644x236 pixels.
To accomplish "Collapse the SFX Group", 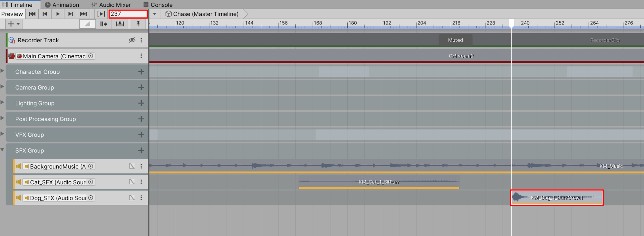I will pos(3,150).
